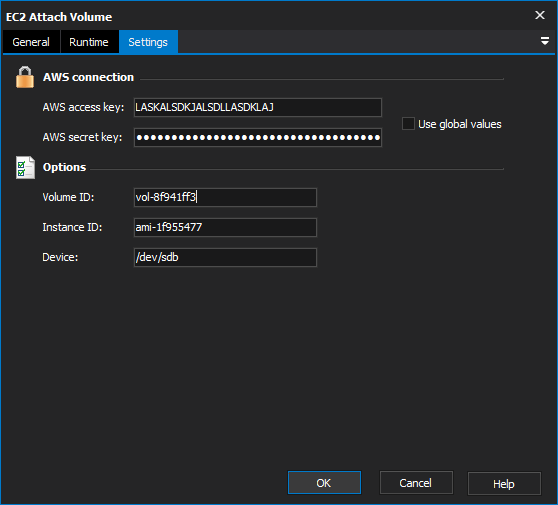558x505 pixels.
Task: Click into the Volume ID field
Action: click(225, 197)
